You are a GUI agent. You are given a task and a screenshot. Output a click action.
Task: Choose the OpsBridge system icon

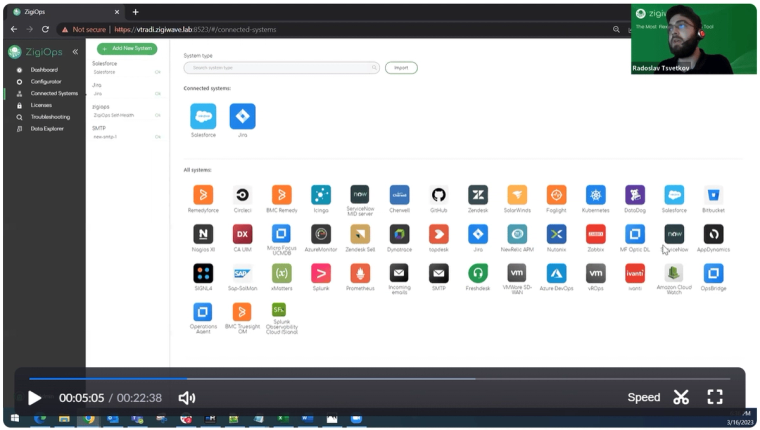(713, 273)
